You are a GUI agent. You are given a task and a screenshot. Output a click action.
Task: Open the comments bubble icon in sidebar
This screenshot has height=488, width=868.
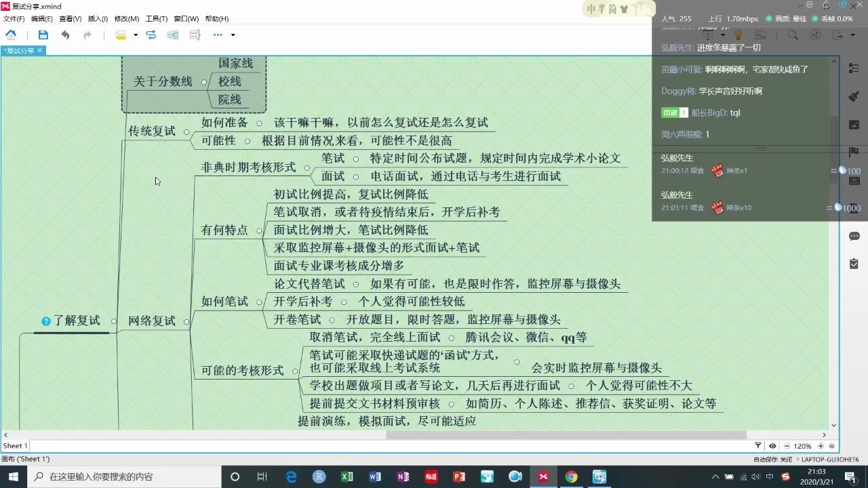[854, 235]
